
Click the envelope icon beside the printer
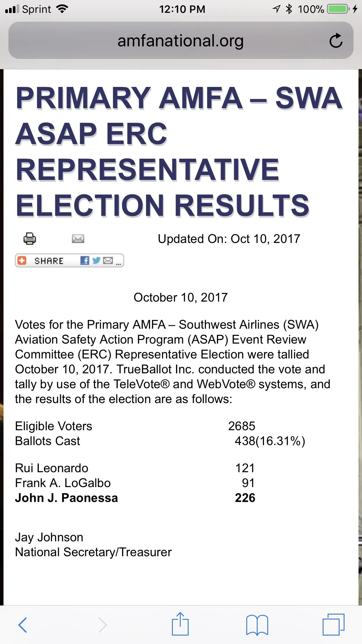coord(78,239)
